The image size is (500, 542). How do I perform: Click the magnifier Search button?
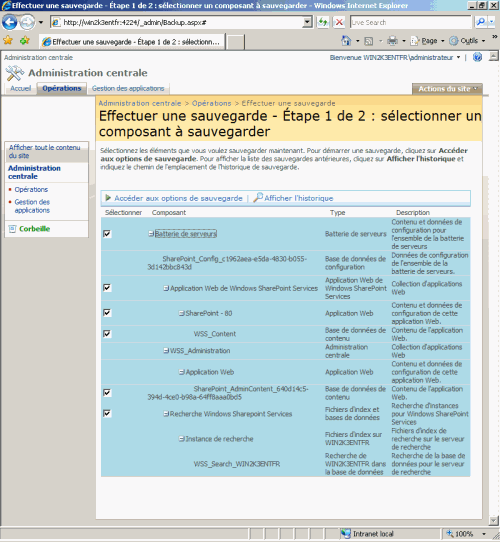point(480,22)
